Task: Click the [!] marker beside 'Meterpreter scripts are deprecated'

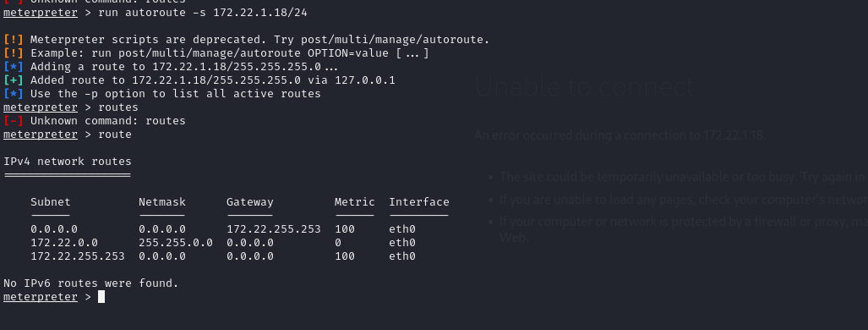Action: click(x=14, y=40)
